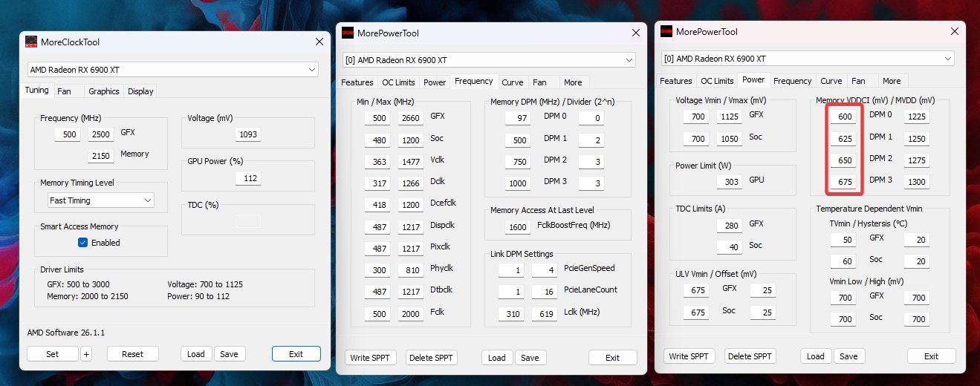The height and width of the screenshot is (386, 980).
Task: Click the DPM 3 MVDD field showing 1300
Action: pos(917,182)
